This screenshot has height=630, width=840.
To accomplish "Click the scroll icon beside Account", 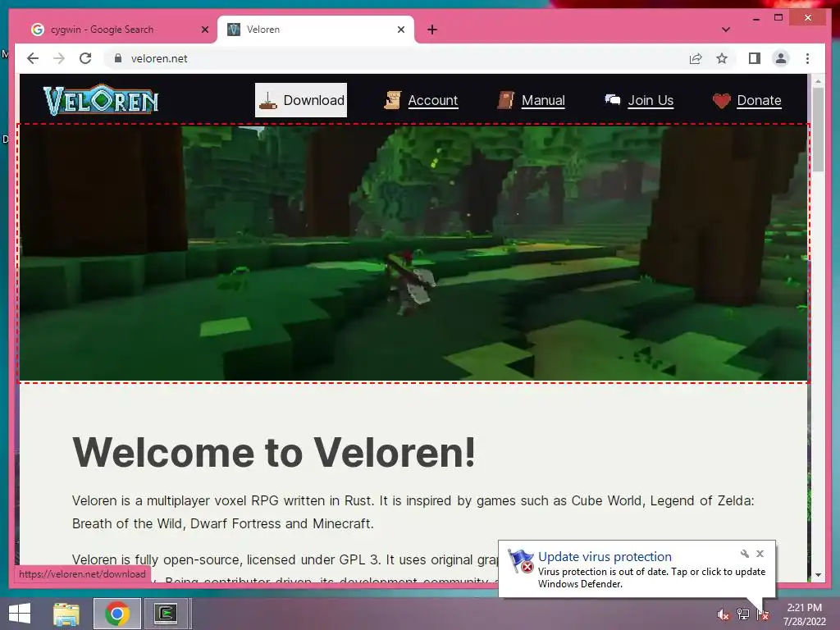I will click(393, 100).
